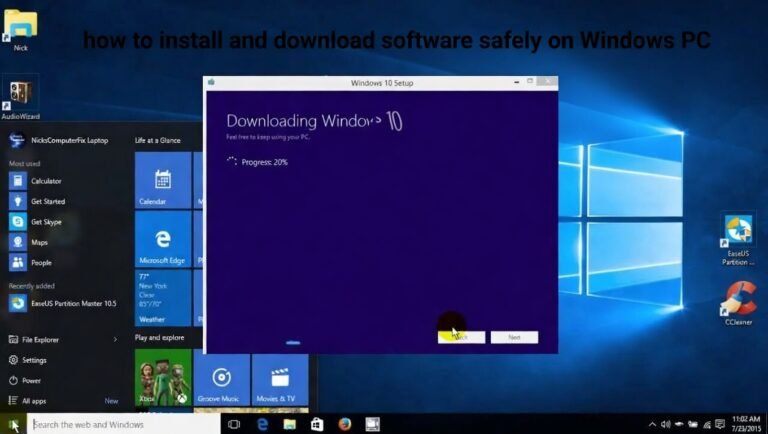Click the Progress: 20% status text
Screen dimensions: 768x434
264,162
